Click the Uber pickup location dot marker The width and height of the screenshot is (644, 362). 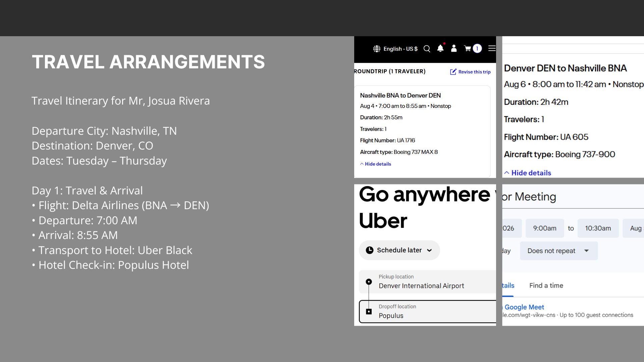pyautogui.click(x=369, y=282)
